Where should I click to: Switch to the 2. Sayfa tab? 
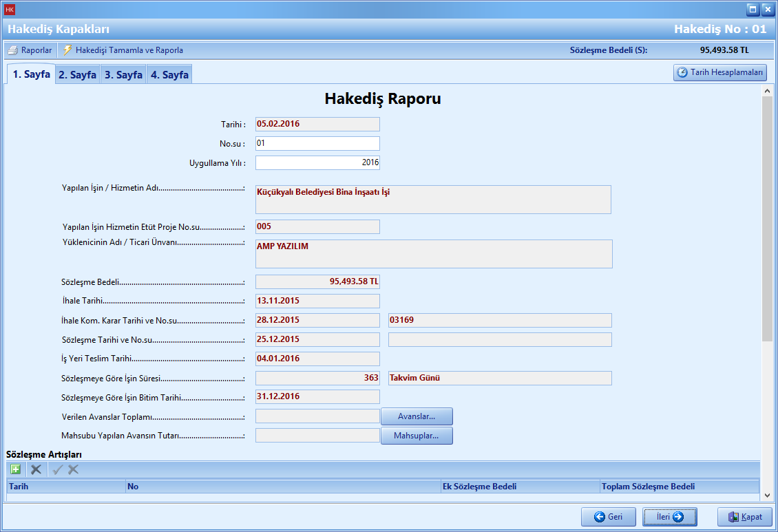tap(77, 75)
